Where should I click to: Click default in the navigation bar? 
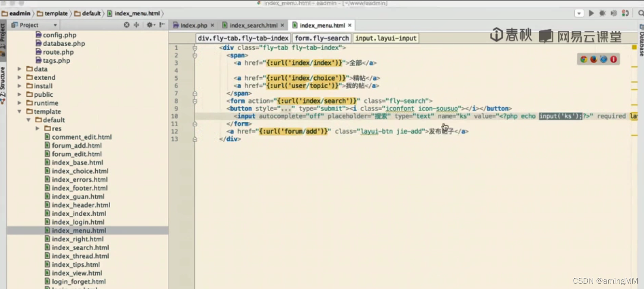(x=88, y=13)
